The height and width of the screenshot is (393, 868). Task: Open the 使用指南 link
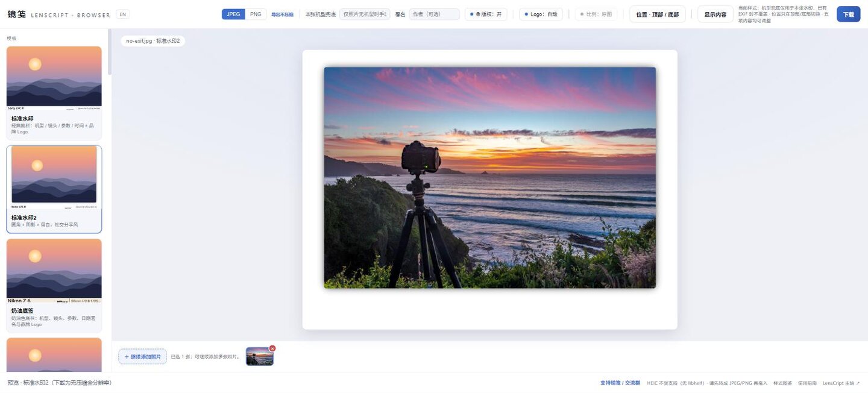807,383
